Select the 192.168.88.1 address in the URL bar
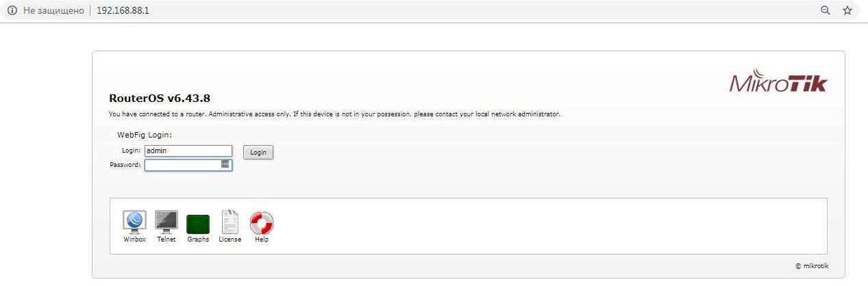 coord(123,11)
